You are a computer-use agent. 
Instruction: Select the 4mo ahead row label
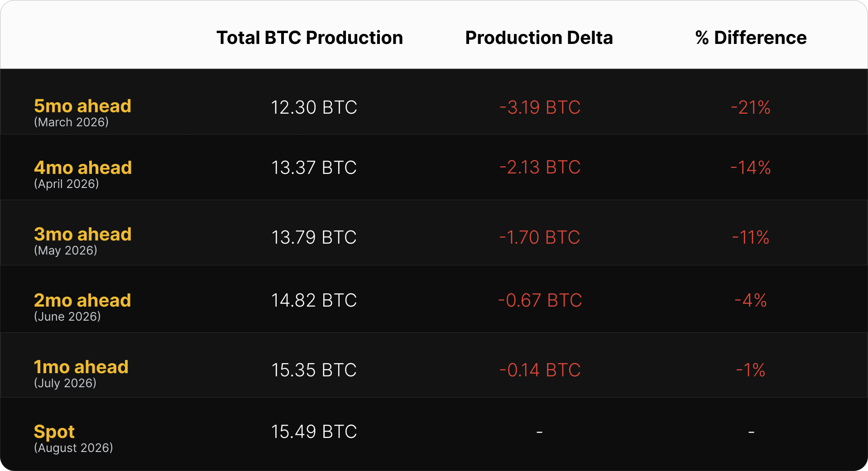point(83,168)
